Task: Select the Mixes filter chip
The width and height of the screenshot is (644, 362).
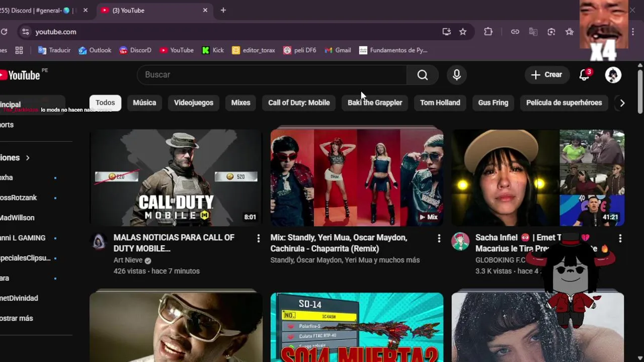Action: 240,103
